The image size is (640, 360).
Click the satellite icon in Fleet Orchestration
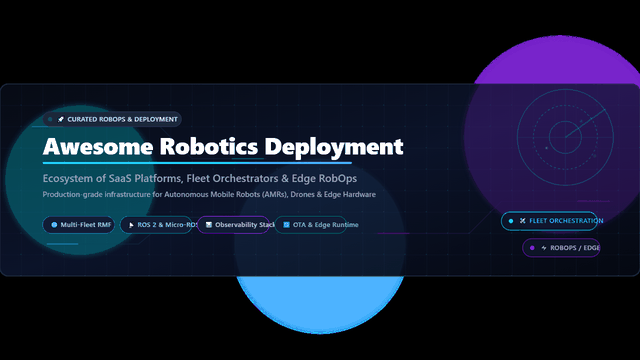click(x=522, y=221)
